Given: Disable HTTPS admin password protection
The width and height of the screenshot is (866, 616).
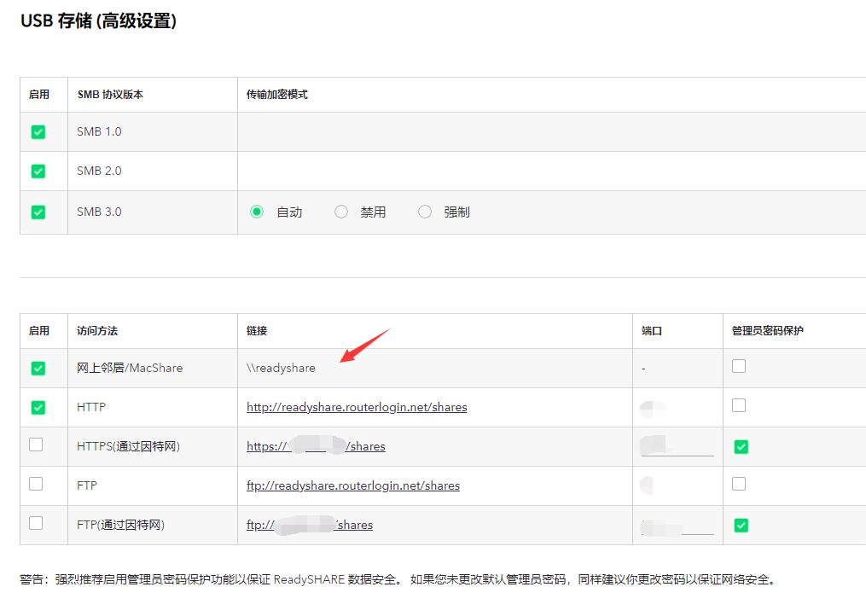Looking at the screenshot, I should coord(741,446).
